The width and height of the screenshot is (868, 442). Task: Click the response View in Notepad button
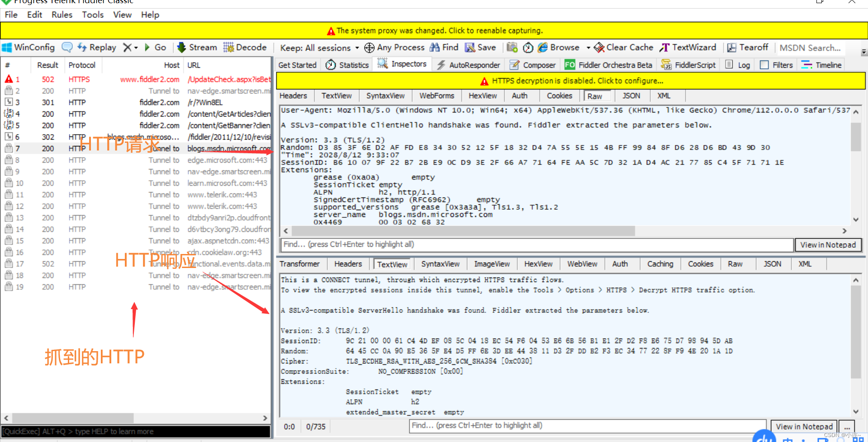pyautogui.click(x=804, y=426)
